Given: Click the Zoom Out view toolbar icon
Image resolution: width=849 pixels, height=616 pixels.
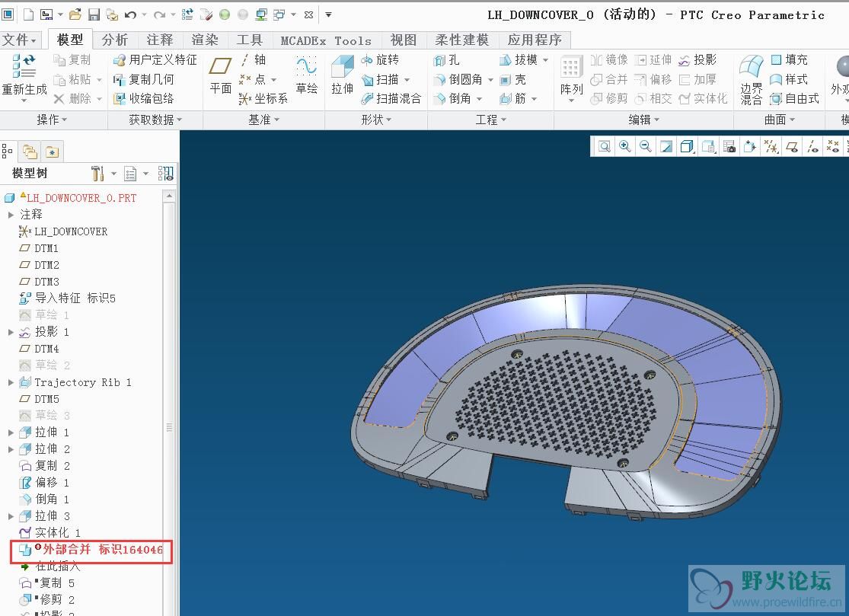Looking at the screenshot, I should point(646,146).
